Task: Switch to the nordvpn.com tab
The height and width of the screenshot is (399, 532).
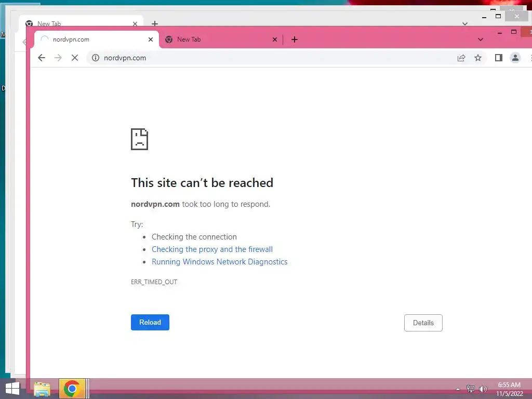Action: pyautogui.click(x=96, y=39)
